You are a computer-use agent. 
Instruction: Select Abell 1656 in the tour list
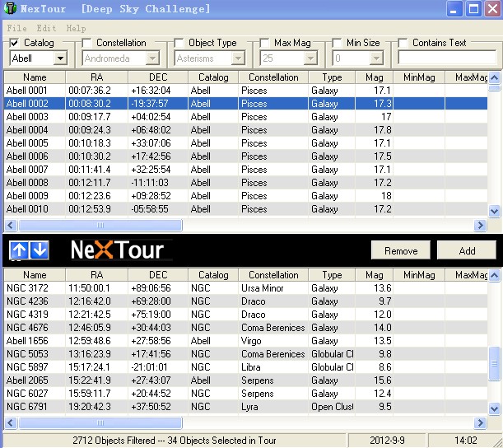point(245,341)
